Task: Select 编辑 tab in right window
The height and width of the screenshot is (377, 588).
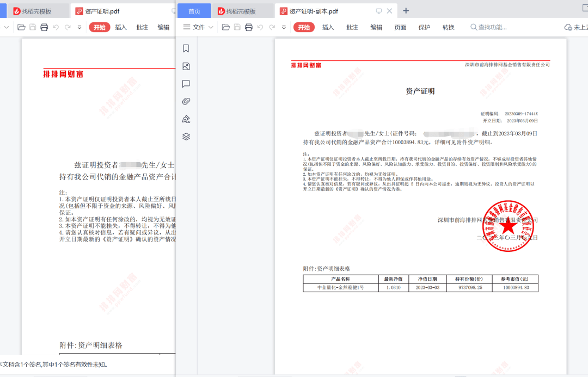Action: point(376,27)
